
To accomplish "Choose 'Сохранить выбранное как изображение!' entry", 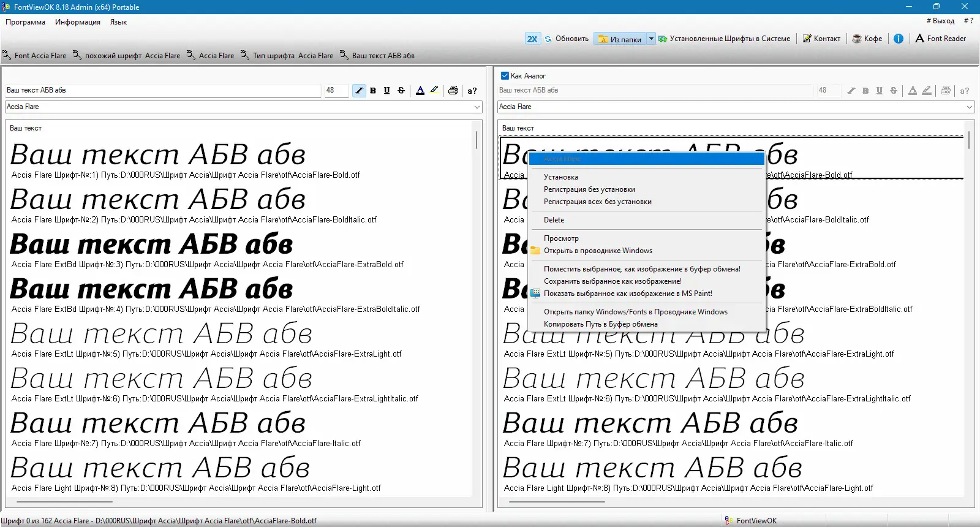I will click(x=647, y=281).
